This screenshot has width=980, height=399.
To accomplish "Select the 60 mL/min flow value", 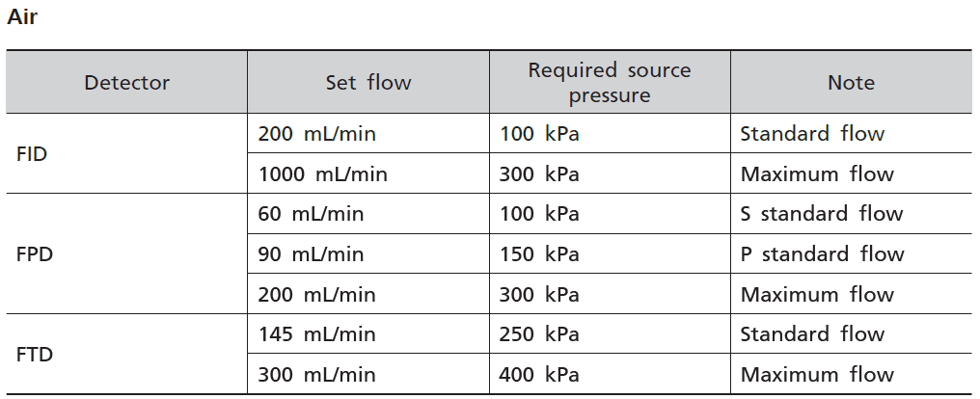I will [311, 214].
